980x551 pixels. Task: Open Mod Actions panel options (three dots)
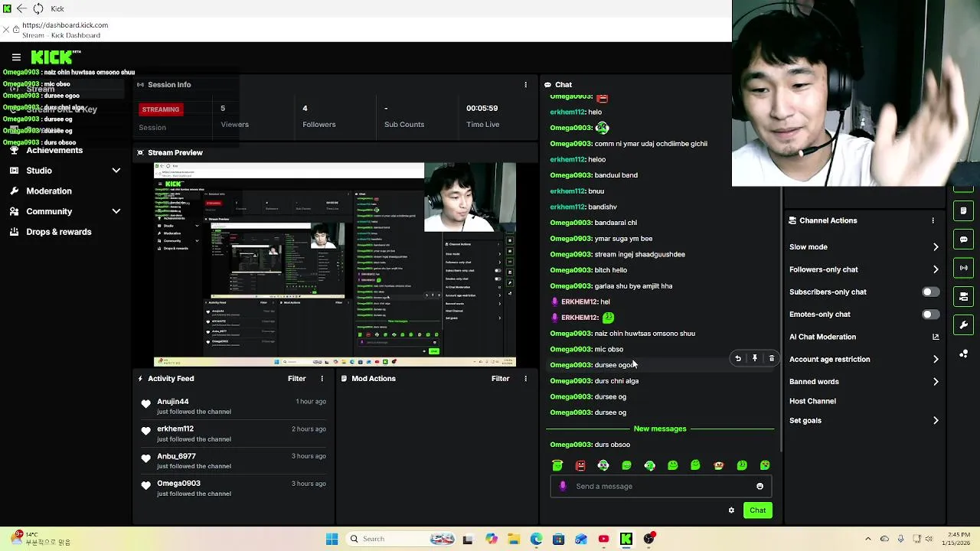[525, 379]
